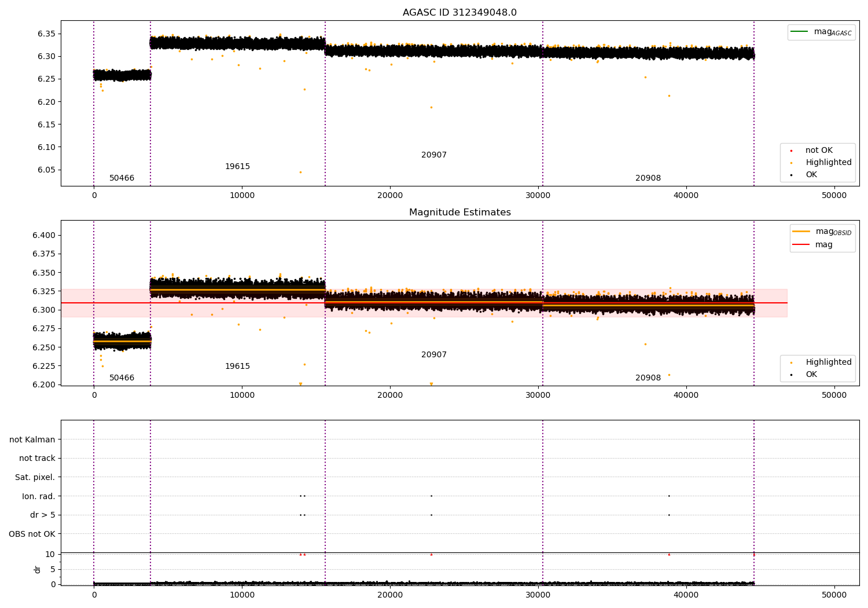Click the red 'mag' legend entry
This screenshot has width=868, height=608.
812,245
